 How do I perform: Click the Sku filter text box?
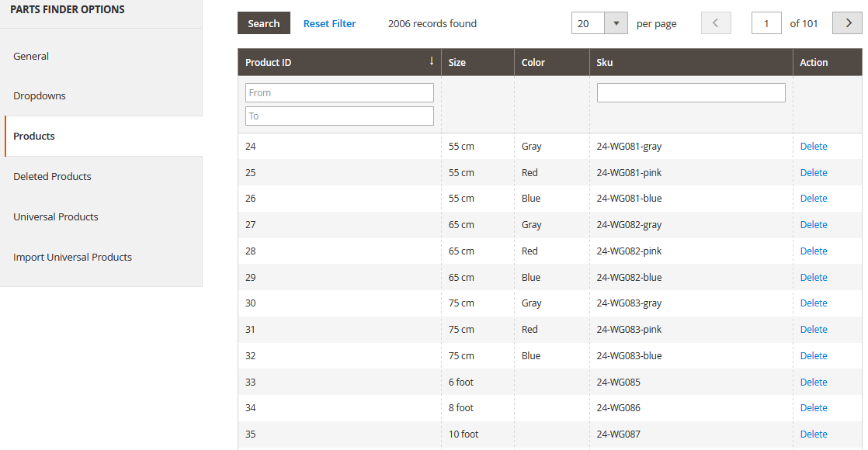click(691, 93)
